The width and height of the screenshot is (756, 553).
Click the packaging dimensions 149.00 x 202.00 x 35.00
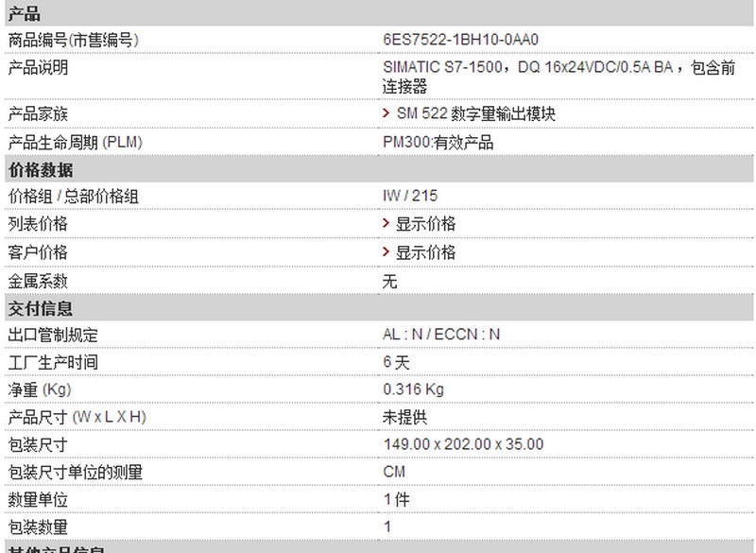click(x=463, y=444)
